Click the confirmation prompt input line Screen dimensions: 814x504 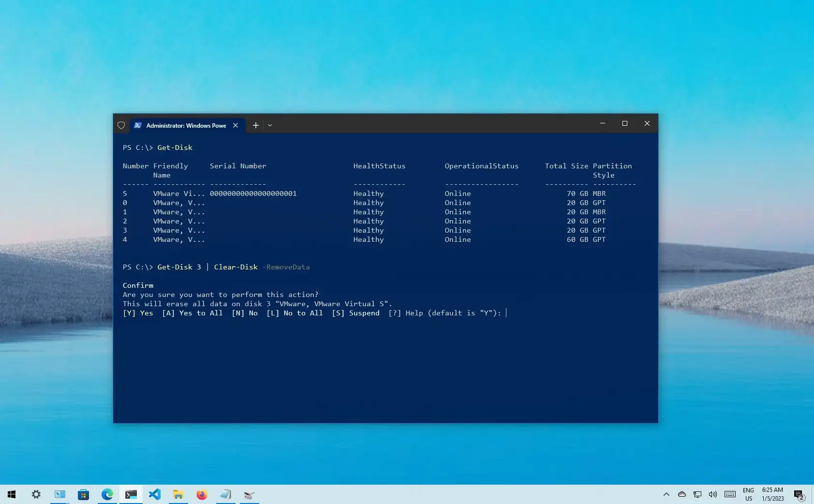tap(507, 313)
